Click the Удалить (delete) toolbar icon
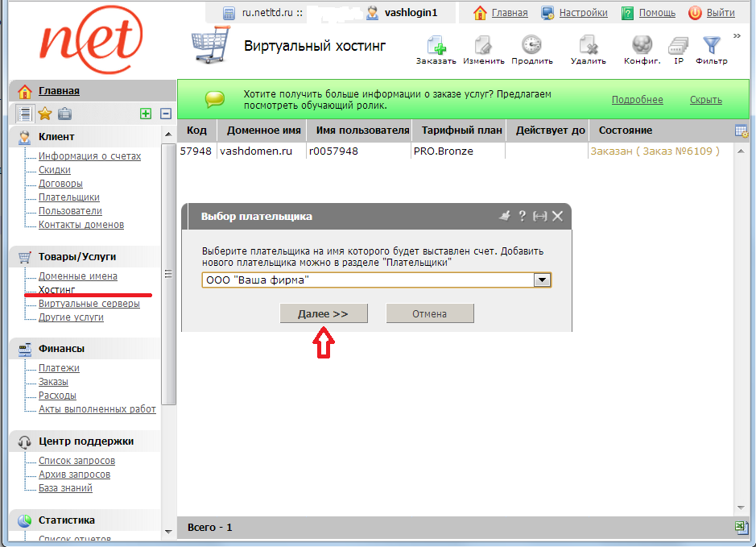The width and height of the screenshot is (756, 547). click(588, 47)
